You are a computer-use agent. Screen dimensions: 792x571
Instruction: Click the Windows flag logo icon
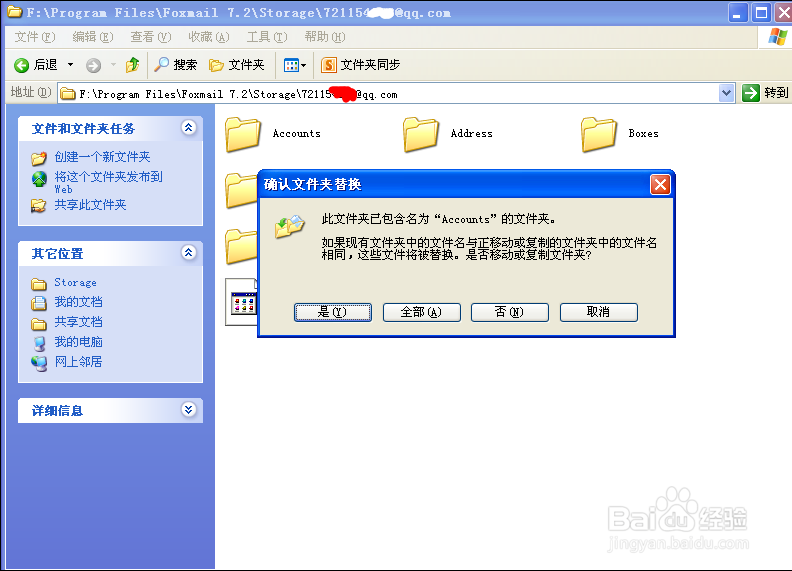click(x=776, y=37)
